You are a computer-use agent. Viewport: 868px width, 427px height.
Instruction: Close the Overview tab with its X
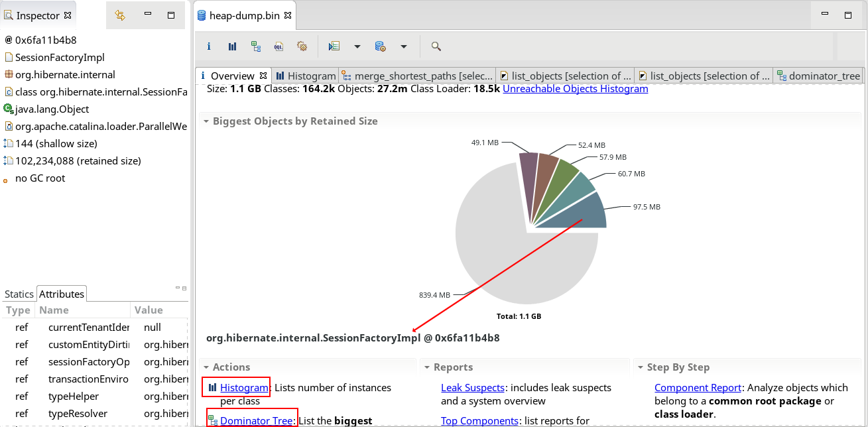click(x=263, y=76)
